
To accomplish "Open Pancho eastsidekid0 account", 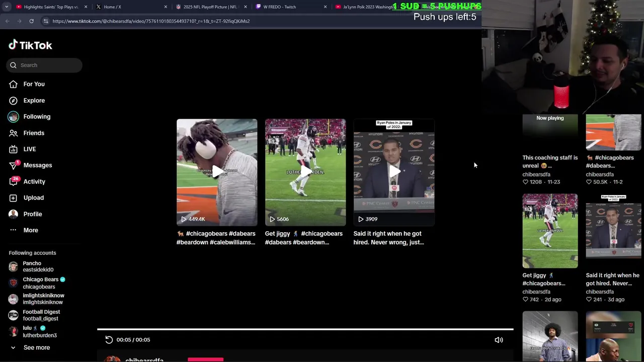I will coord(38,266).
